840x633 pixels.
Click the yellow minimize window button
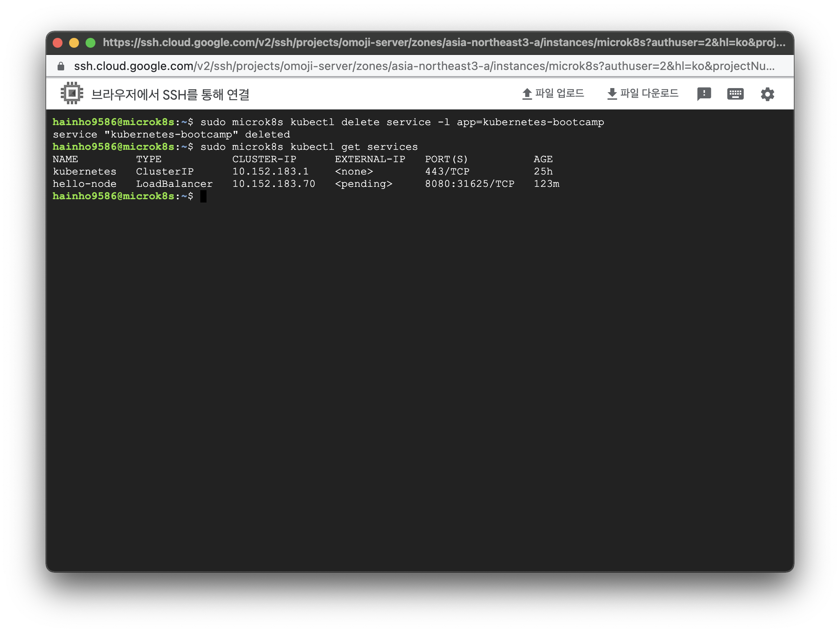pos(74,43)
